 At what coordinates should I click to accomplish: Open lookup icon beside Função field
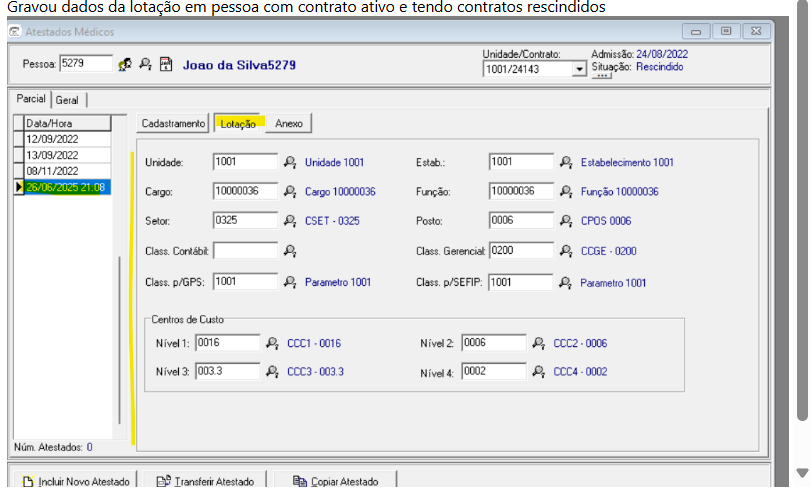coord(566,192)
